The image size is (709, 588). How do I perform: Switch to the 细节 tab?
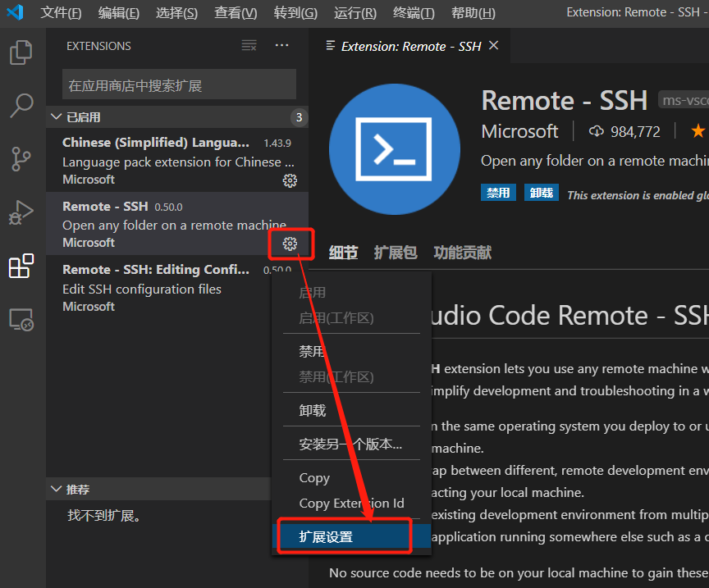pyautogui.click(x=343, y=253)
